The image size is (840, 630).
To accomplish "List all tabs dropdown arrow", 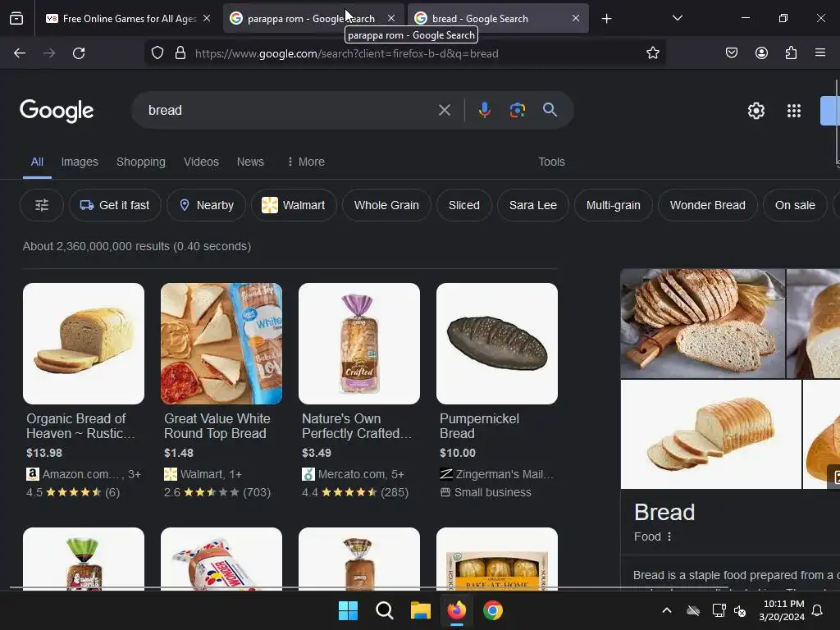I will click(x=677, y=18).
